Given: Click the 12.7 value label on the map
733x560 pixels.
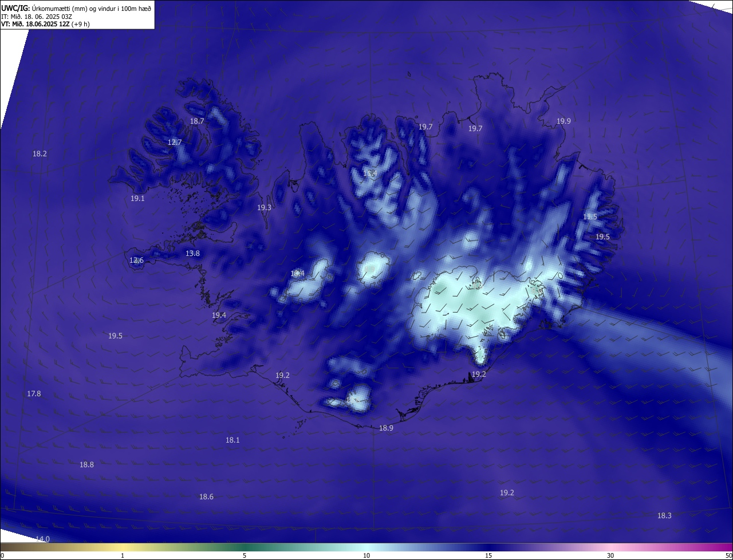Looking at the screenshot, I should pyautogui.click(x=175, y=142).
